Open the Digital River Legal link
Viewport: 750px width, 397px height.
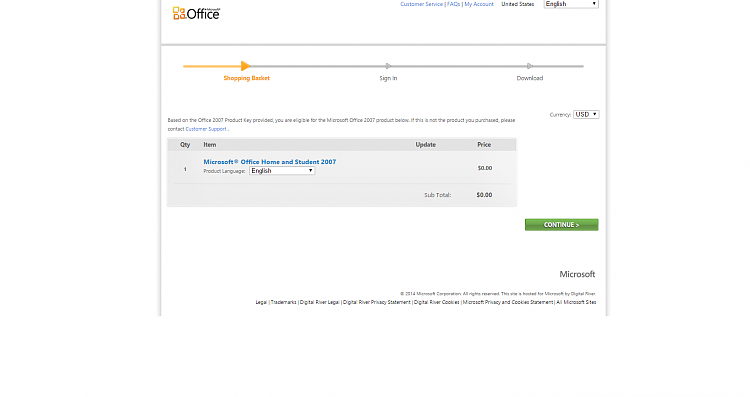(320, 302)
